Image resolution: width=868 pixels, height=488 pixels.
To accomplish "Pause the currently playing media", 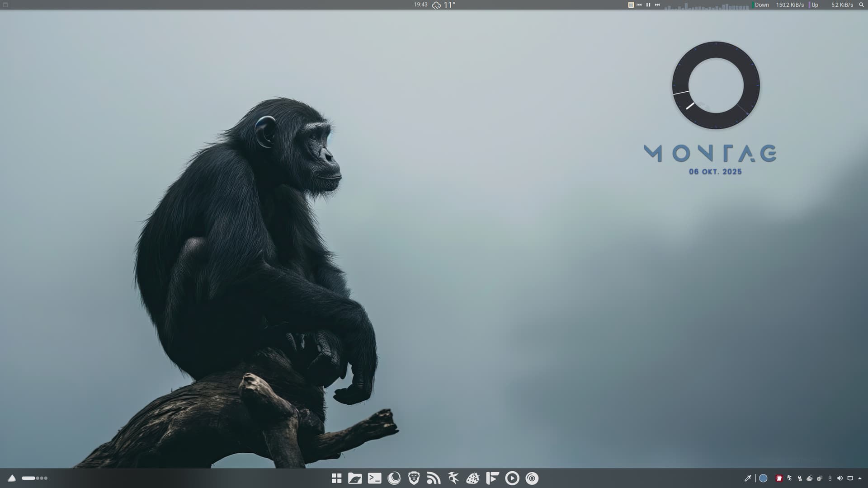I will (x=648, y=5).
